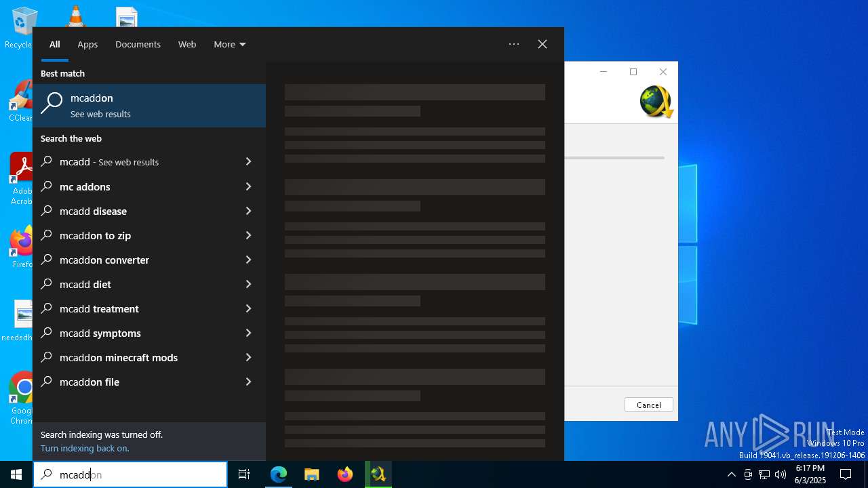
Task: Open Task View on the taskbar
Action: coord(244,474)
